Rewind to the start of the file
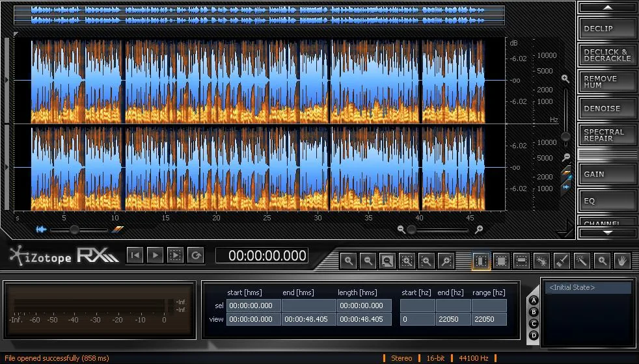Image resolution: width=639 pixels, height=364 pixels. pyautogui.click(x=135, y=255)
